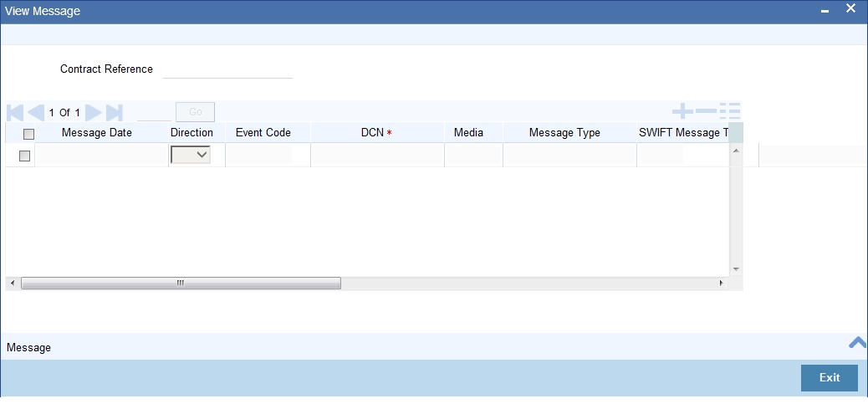Screen dimensions: 868x404
Task: Click the Direction column header
Action: [x=191, y=133]
